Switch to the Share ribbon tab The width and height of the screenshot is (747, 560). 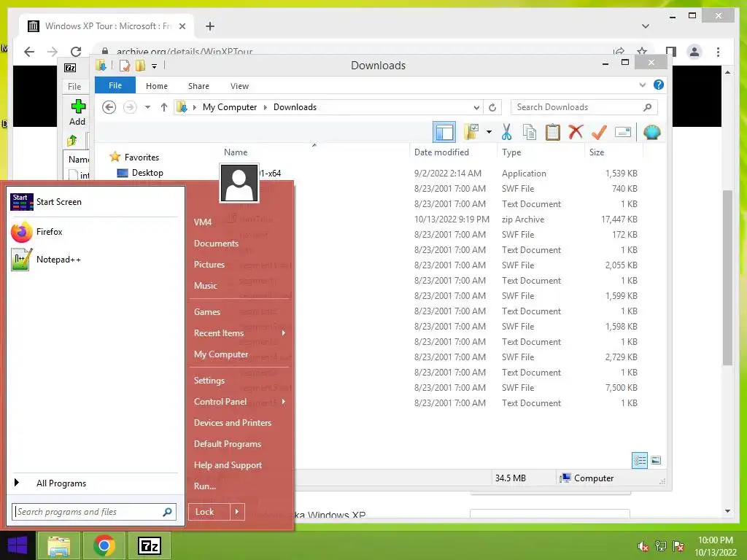pos(198,86)
